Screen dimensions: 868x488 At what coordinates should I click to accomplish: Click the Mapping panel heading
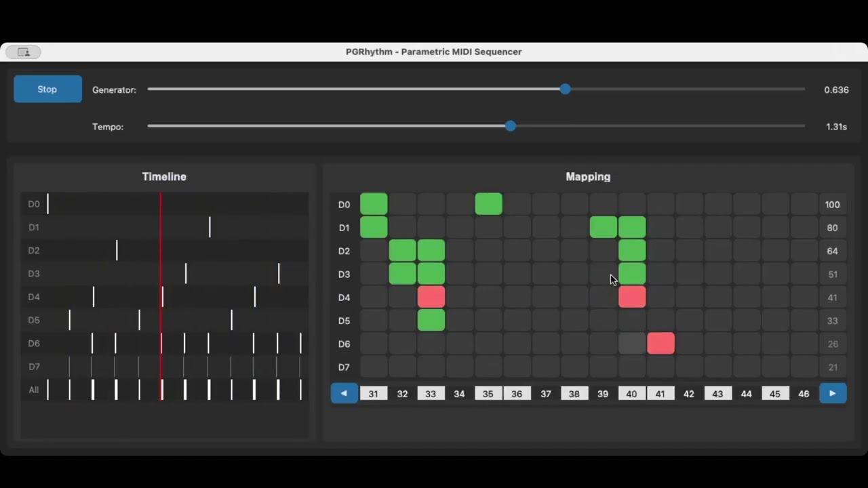(x=588, y=176)
